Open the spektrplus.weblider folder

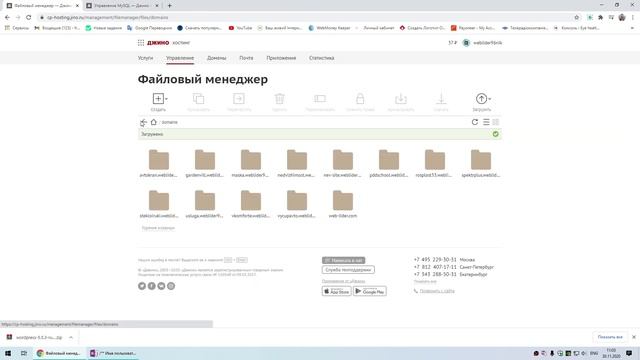click(481, 163)
